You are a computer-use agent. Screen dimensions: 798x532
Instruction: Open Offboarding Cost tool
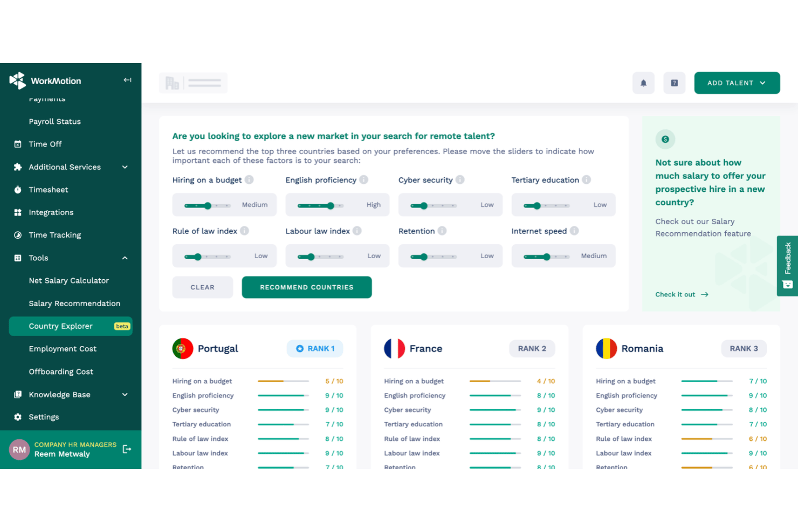point(61,371)
